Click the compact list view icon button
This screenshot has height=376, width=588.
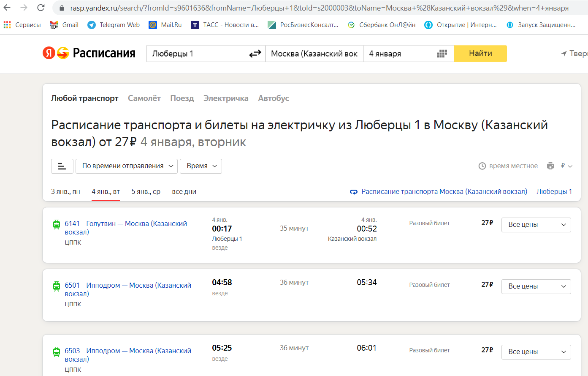click(x=62, y=166)
